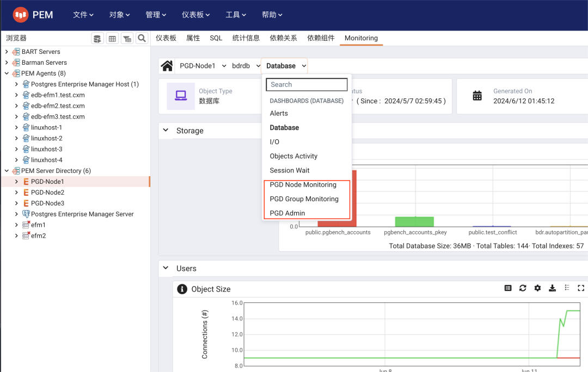Select the Monitoring tab
The image size is (588, 372).
[x=361, y=38]
